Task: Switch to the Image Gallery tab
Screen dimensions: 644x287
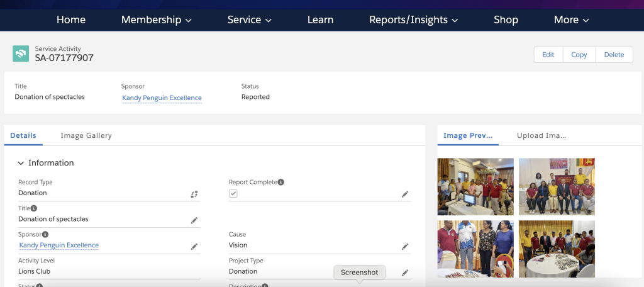Action: 86,136
